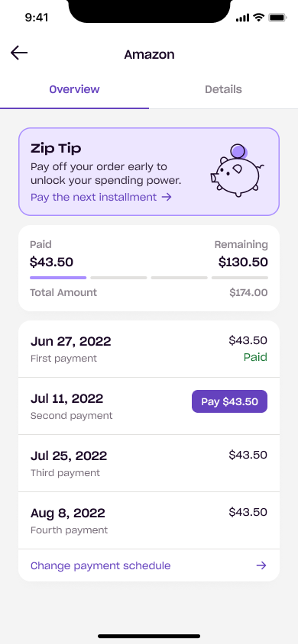Open the Details tab

(223, 89)
